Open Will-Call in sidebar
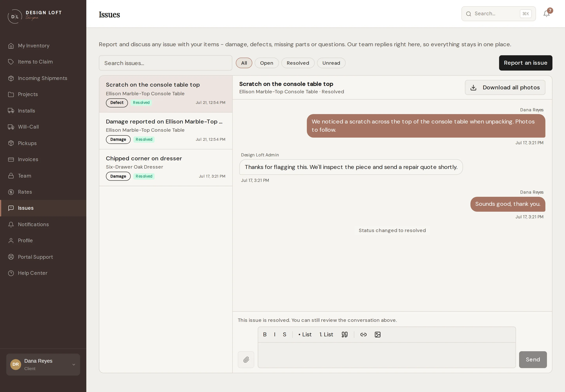 click(x=43, y=127)
